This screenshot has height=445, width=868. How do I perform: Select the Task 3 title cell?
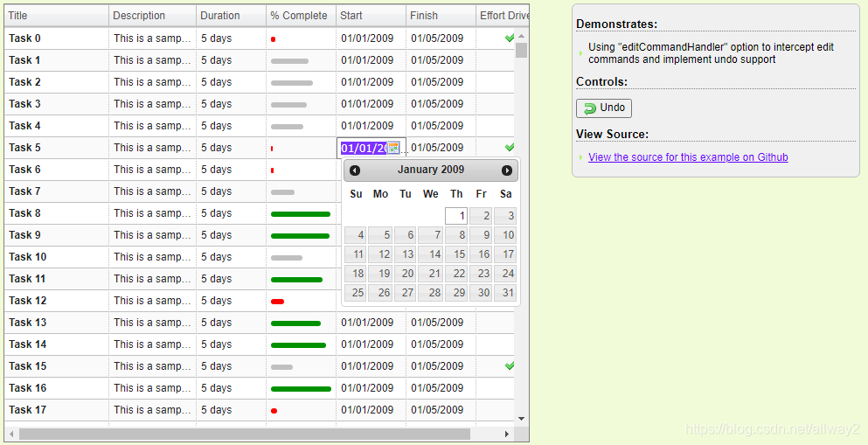[57, 103]
